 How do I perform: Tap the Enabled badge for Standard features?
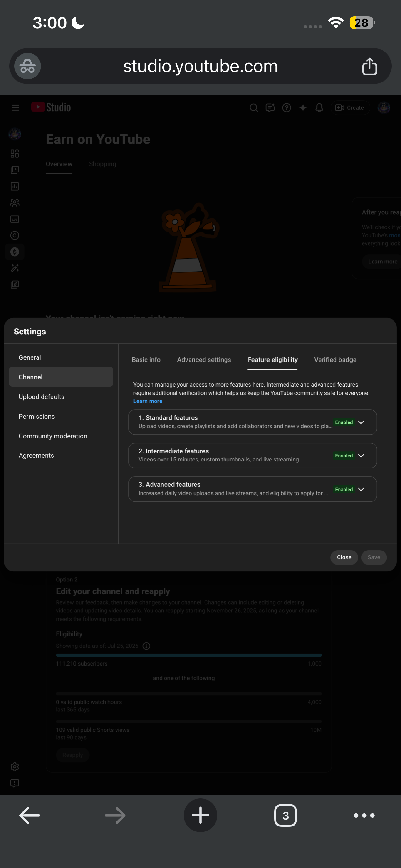point(344,422)
